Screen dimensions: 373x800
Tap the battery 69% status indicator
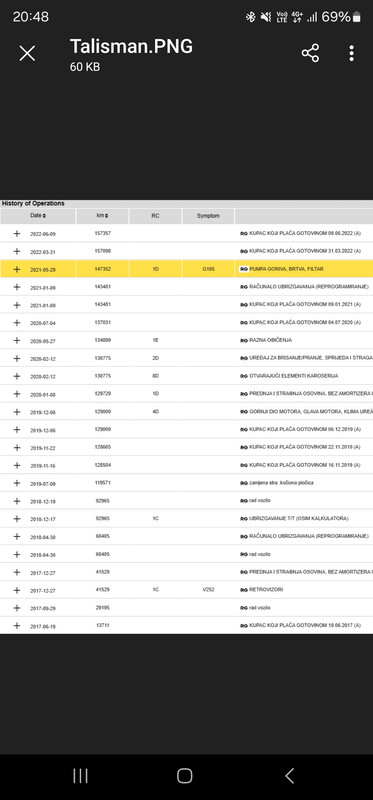tap(341, 17)
